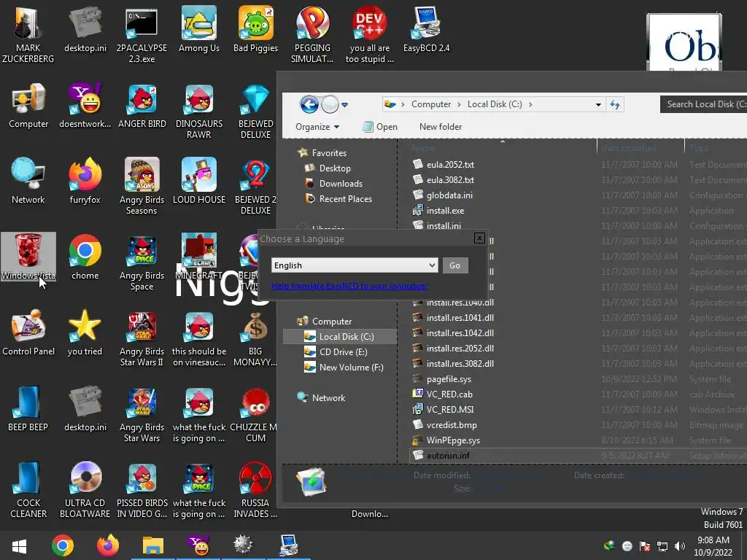Click the 2PACALYPSE 2.3.exe desktop icon

coord(142,34)
